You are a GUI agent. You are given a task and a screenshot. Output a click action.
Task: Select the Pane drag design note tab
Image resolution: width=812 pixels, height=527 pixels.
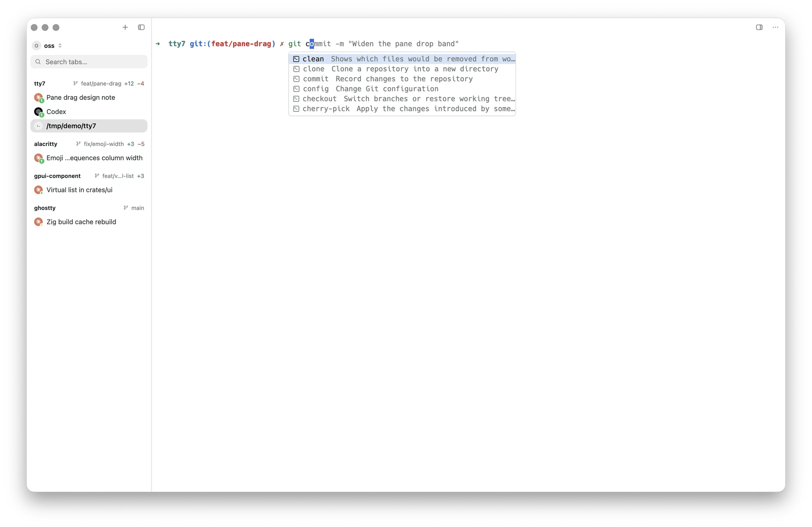click(x=89, y=97)
